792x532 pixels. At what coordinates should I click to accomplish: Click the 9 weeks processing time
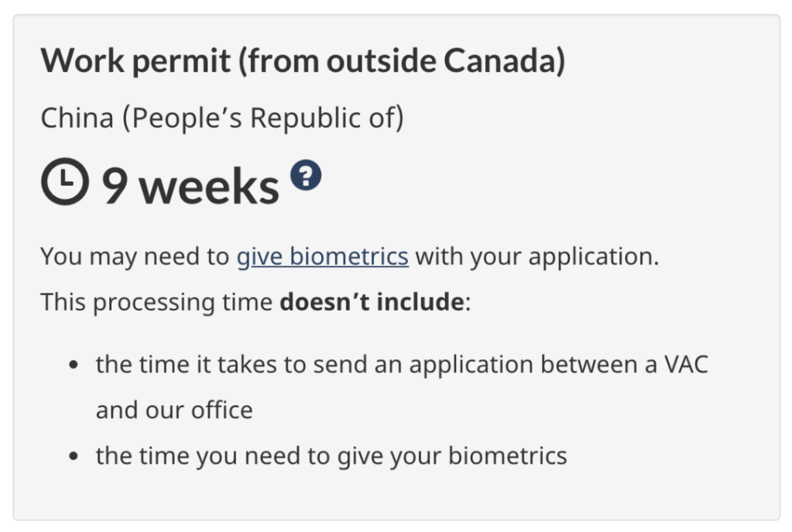click(190, 187)
